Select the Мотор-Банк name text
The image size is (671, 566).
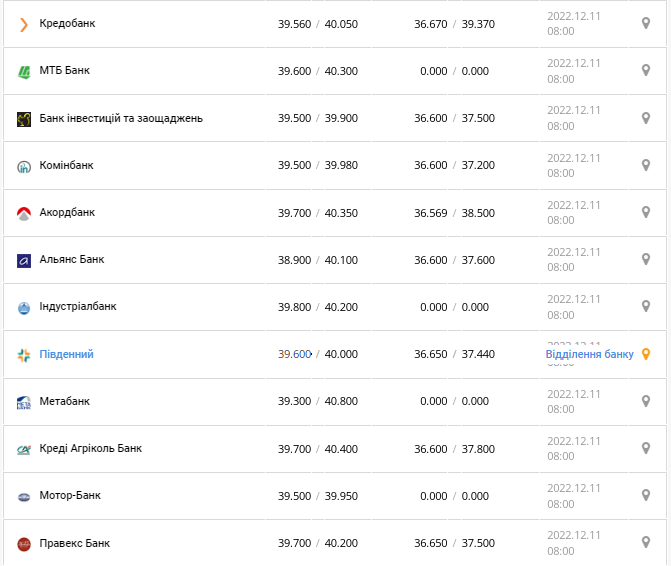pos(70,496)
